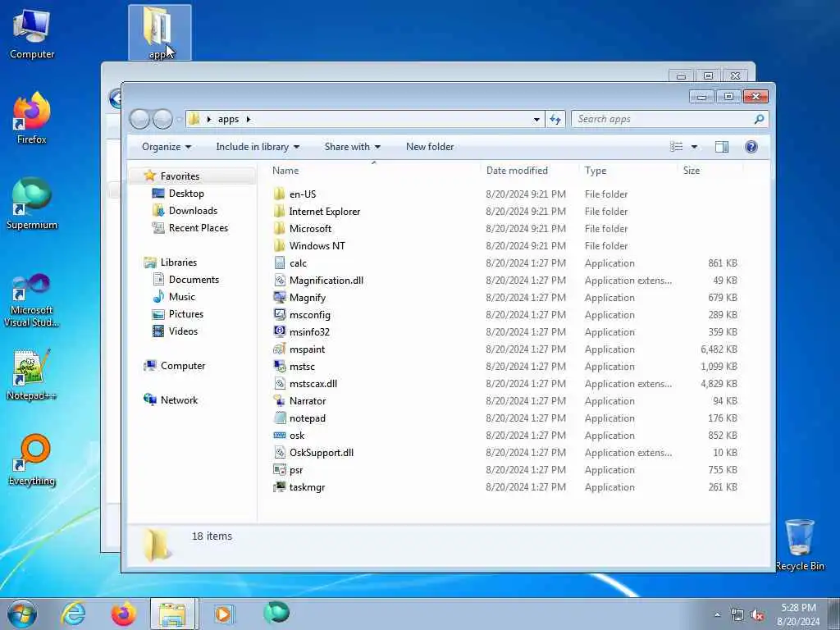Select the osk on-screen keyboard icon
The width and height of the screenshot is (840, 630).
click(x=279, y=435)
